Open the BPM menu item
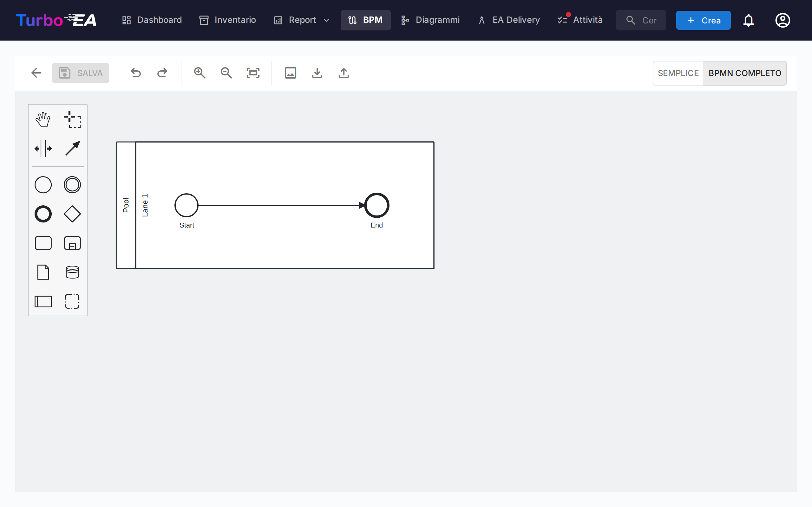 [x=365, y=20]
